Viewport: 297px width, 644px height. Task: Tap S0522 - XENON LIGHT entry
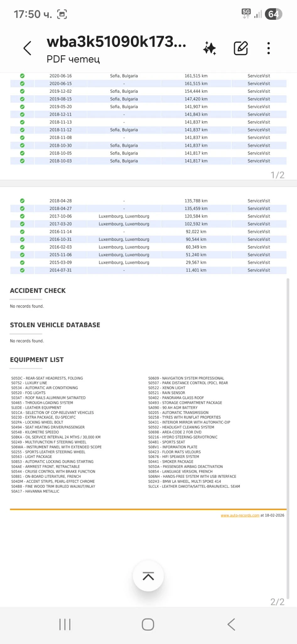point(167,388)
